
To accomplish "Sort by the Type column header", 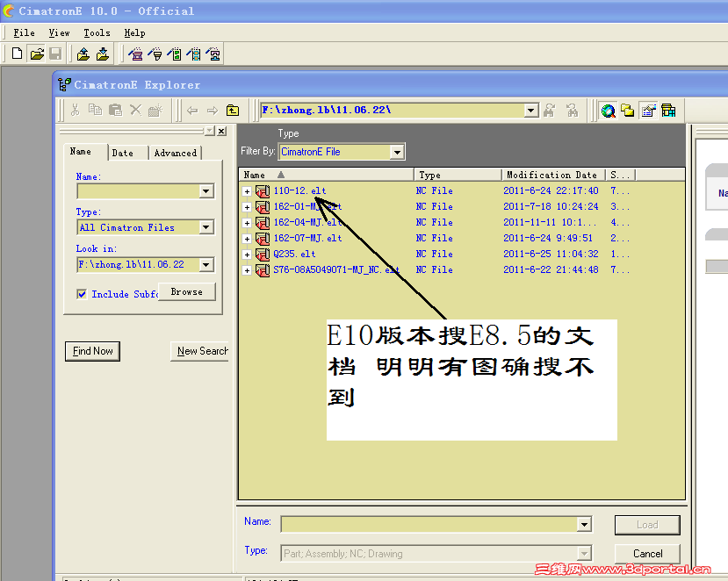I will [x=458, y=175].
